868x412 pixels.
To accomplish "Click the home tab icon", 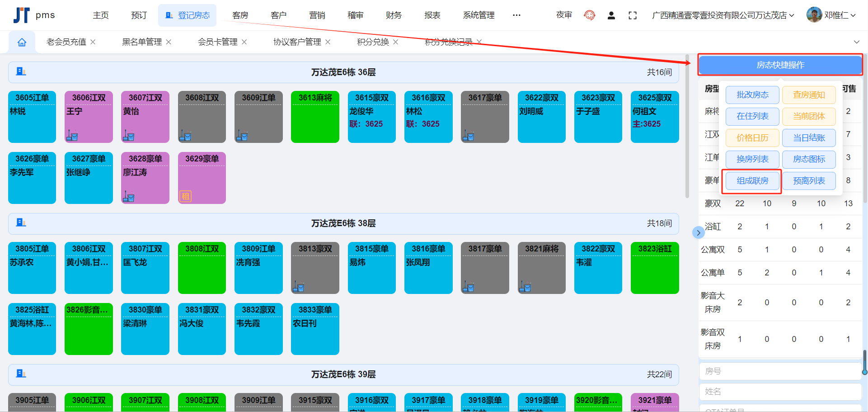I will coord(22,42).
